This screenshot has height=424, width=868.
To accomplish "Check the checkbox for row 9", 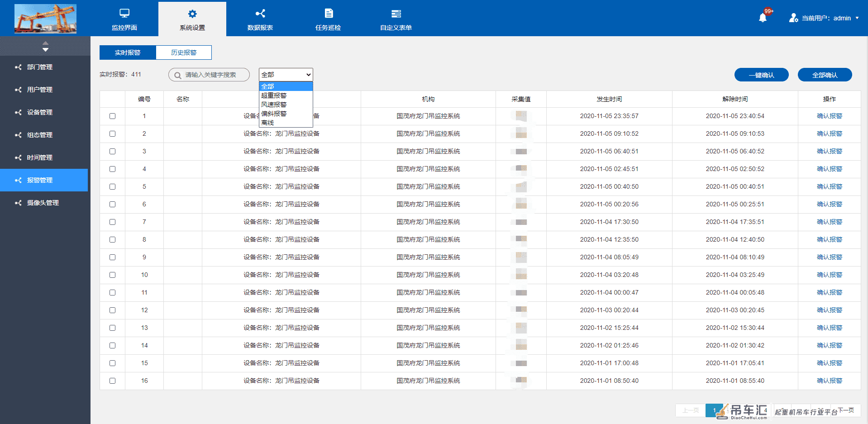I will [x=112, y=257].
